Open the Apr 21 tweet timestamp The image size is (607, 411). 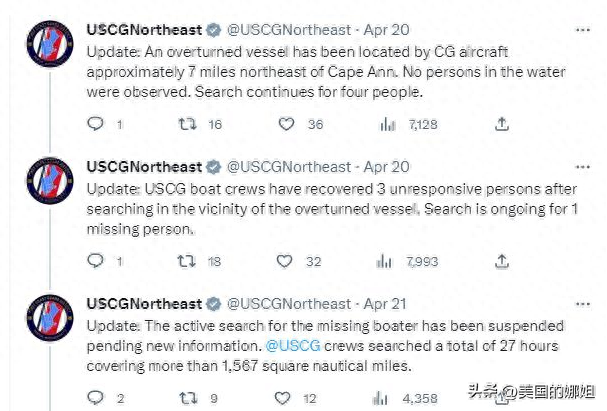pos(385,304)
